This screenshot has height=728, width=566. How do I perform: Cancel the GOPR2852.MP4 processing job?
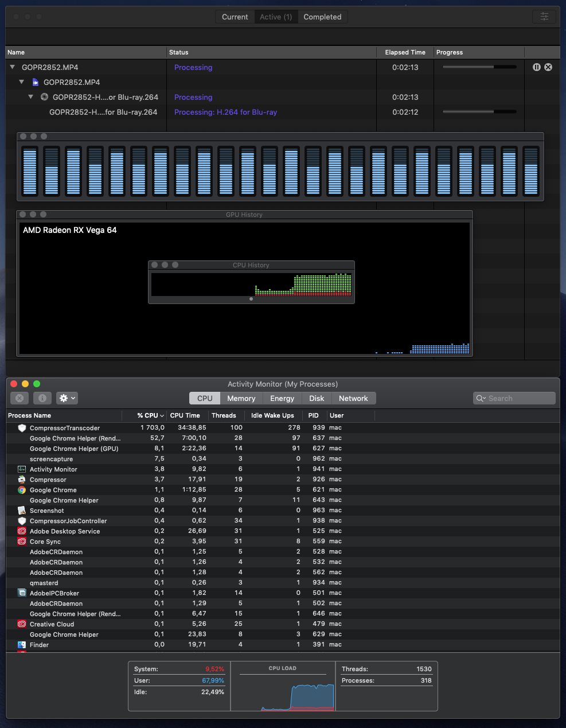548,67
